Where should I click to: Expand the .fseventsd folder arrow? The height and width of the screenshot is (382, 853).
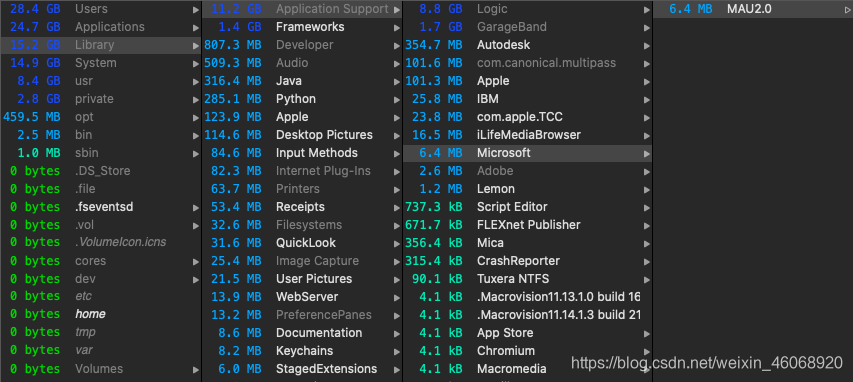[196, 208]
